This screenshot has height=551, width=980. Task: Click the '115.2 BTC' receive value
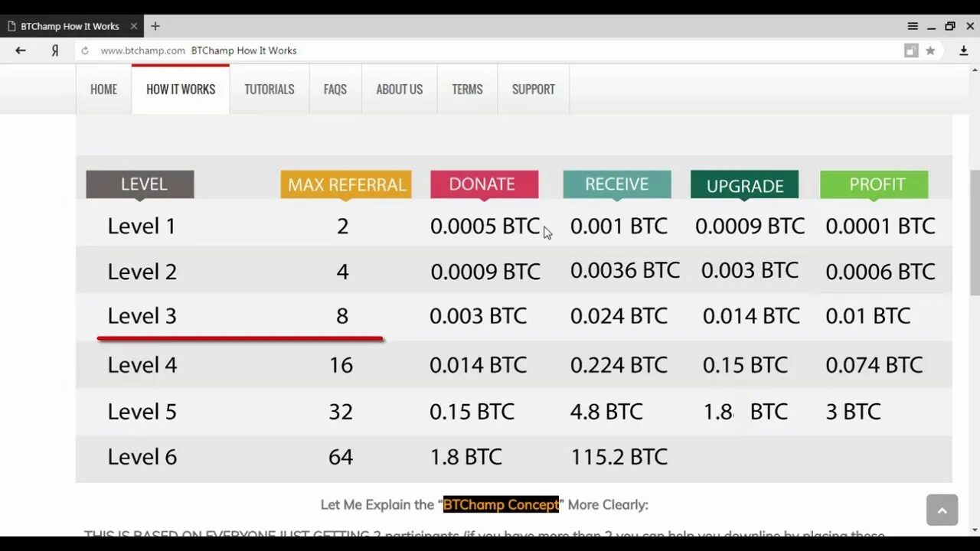click(x=619, y=456)
